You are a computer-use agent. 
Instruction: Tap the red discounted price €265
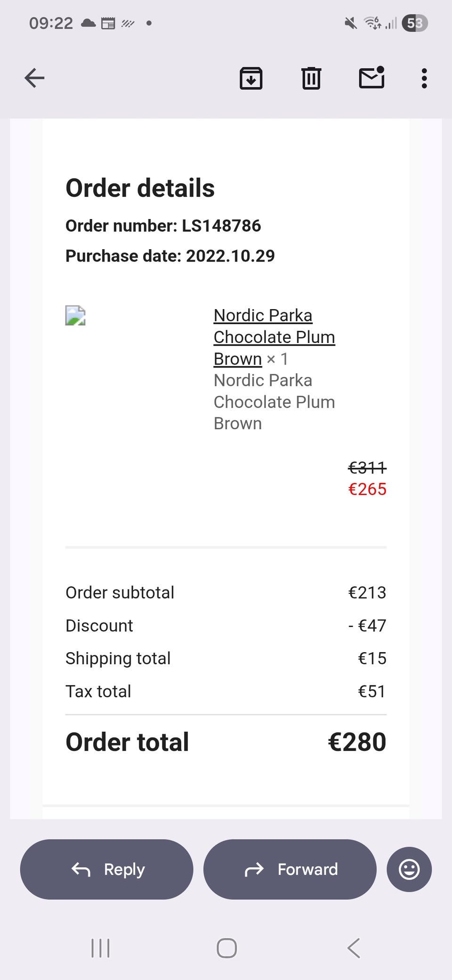pyautogui.click(x=367, y=489)
